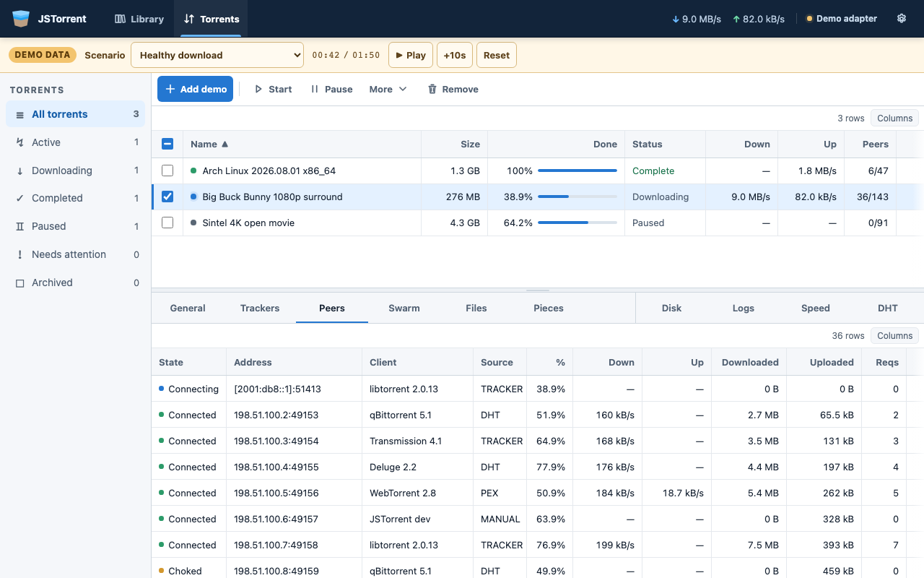
Task: Uncheck the Big Buck Bunny checkbox
Action: [x=167, y=197]
